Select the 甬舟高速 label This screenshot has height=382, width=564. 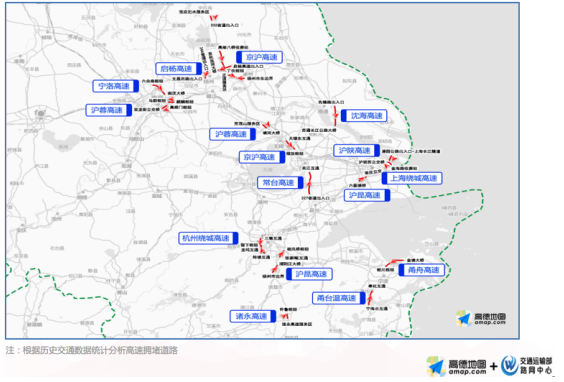[422, 270]
